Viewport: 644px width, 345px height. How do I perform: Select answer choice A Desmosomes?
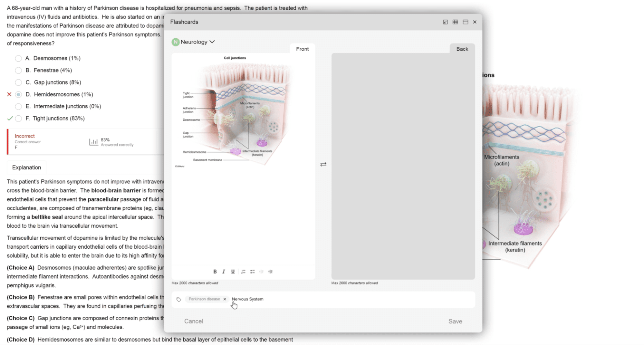(19, 58)
